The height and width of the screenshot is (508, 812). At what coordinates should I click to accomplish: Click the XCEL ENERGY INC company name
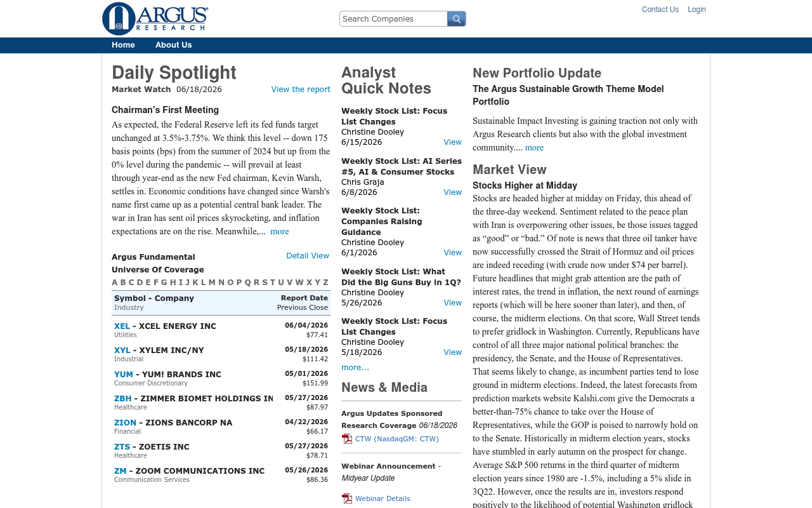point(178,326)
